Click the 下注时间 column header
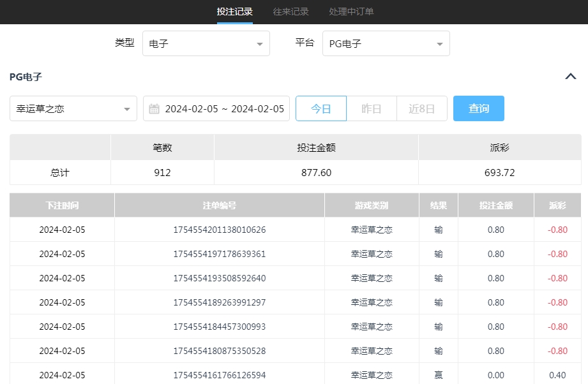Image resolution: width=588 pixels, height=384 pixels. point(62,205)
